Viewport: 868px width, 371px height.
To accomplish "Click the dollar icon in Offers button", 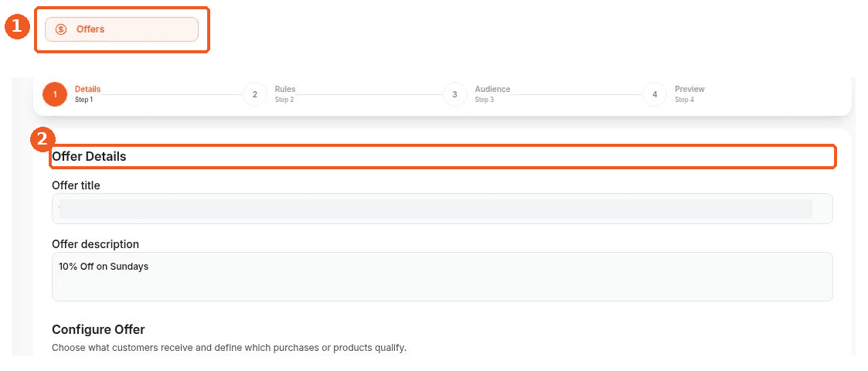I will 61,29.
